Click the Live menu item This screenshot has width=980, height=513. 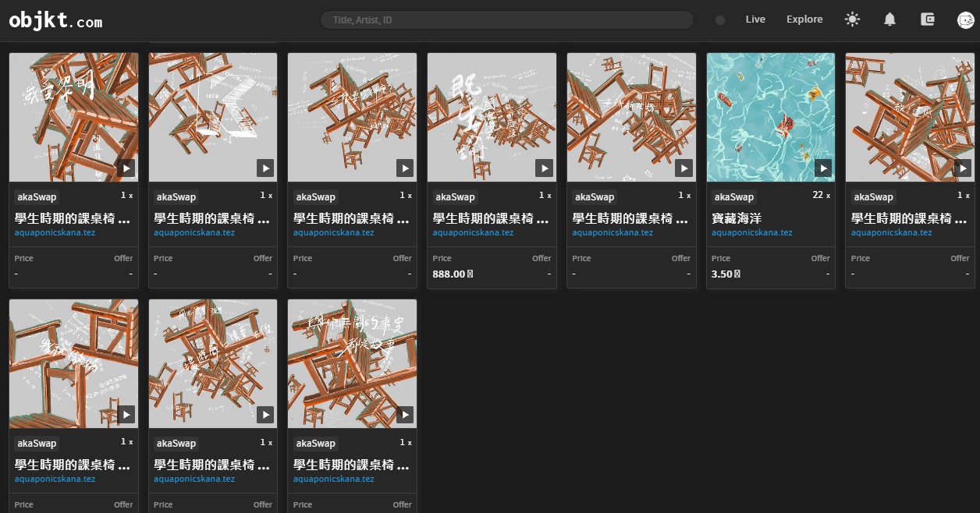point(755,19)
